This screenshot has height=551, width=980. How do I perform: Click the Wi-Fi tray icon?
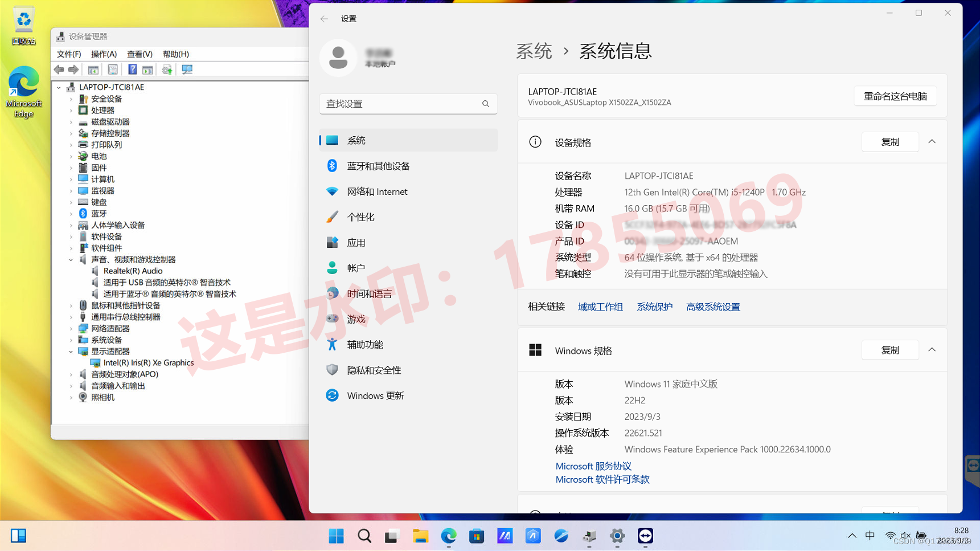pos(890,536)
